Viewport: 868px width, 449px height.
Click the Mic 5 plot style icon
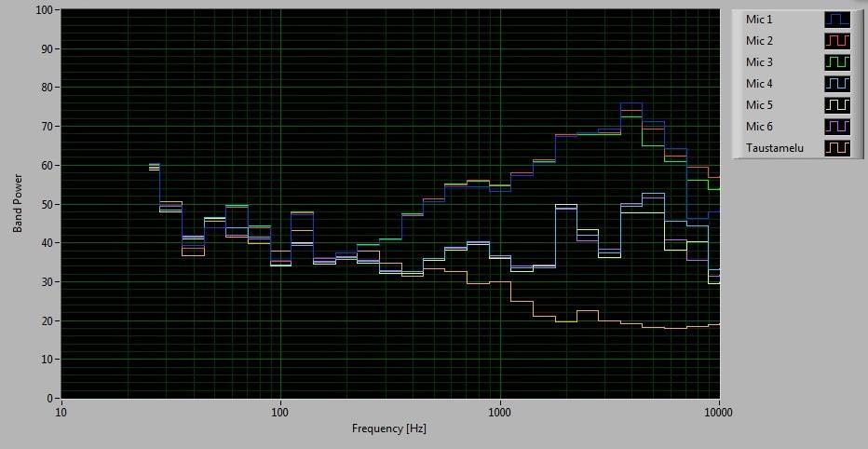(x=836, y=104)
